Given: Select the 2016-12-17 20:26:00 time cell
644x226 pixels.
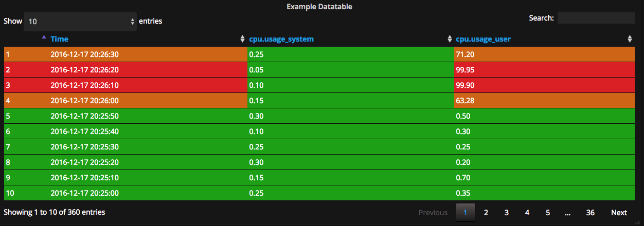Looking at the screenshot, I should 148,100.
